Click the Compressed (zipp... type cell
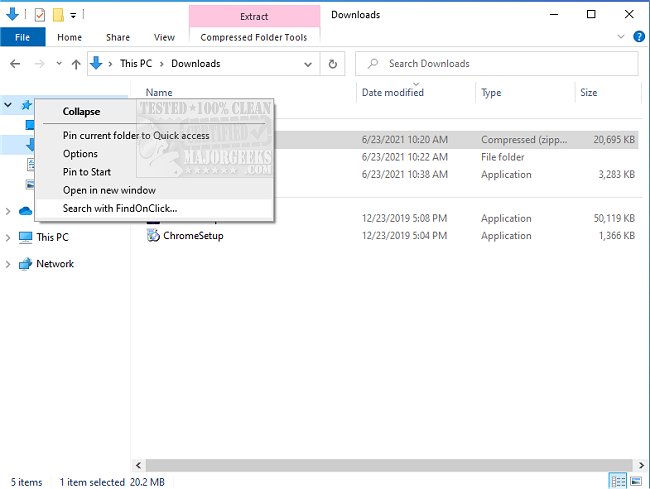 [524, 140]
